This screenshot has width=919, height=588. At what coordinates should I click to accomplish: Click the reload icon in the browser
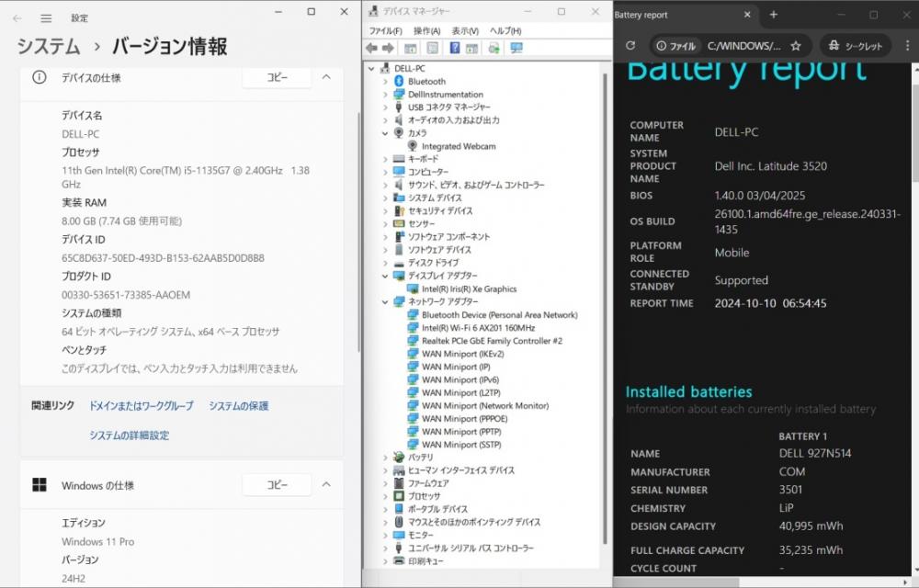[x=630, y=45]
